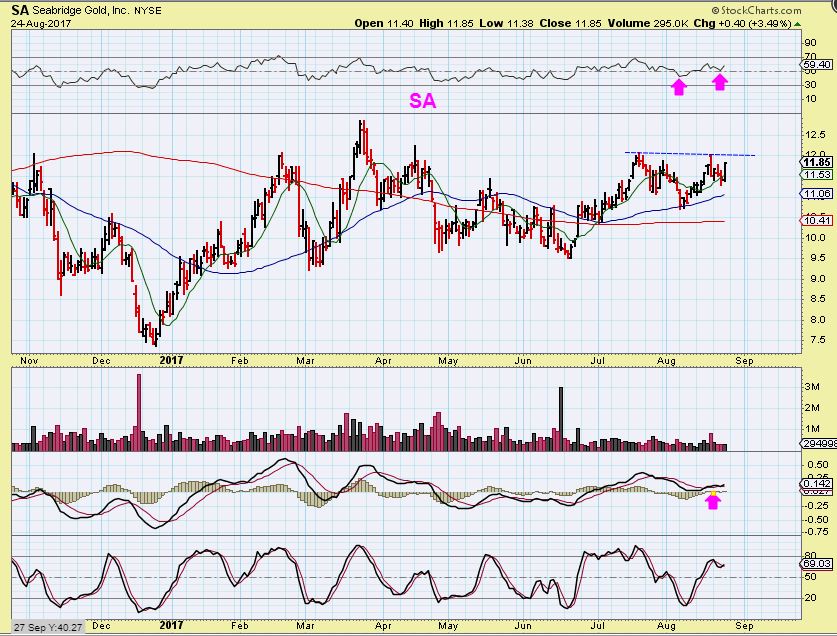
Task: Click the tall black June volume spike bar
Action: [561, 419]
